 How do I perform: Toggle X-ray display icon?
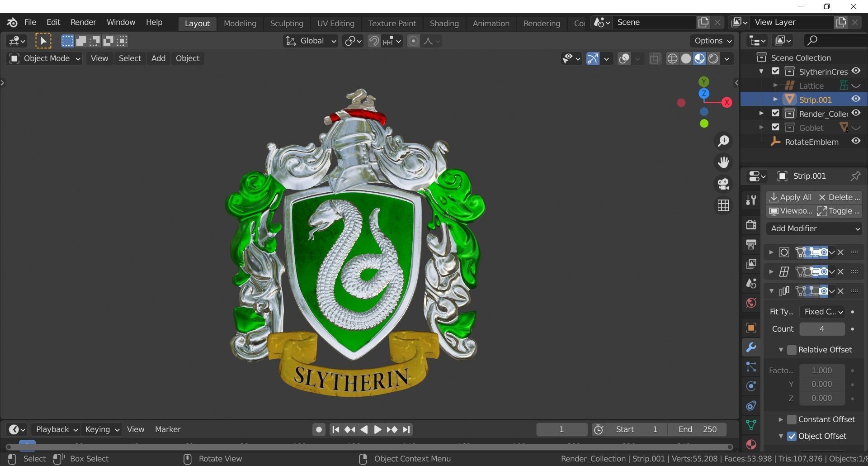click(x=655, y=59)
